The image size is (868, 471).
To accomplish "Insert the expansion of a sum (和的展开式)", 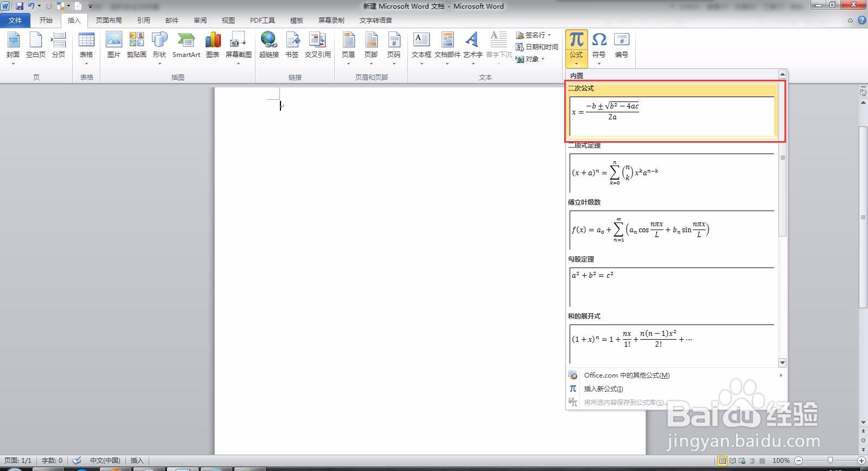I will (x=673, y=338).
